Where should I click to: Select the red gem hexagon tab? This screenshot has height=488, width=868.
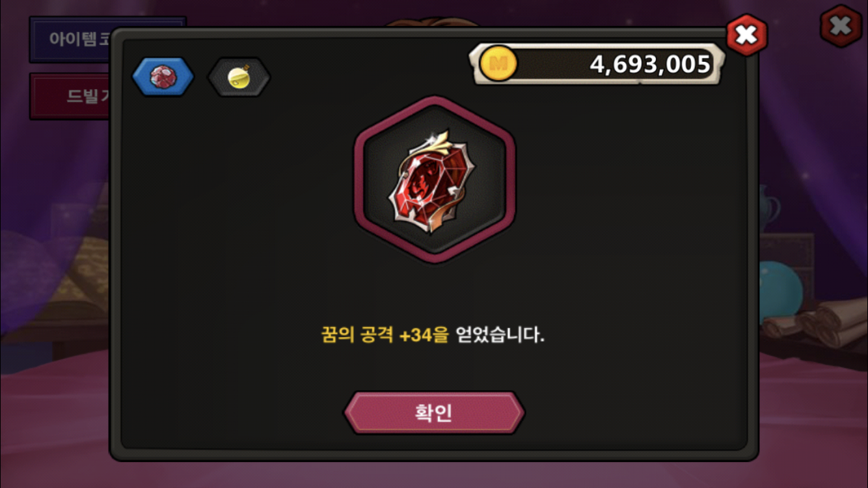[163, 77]
